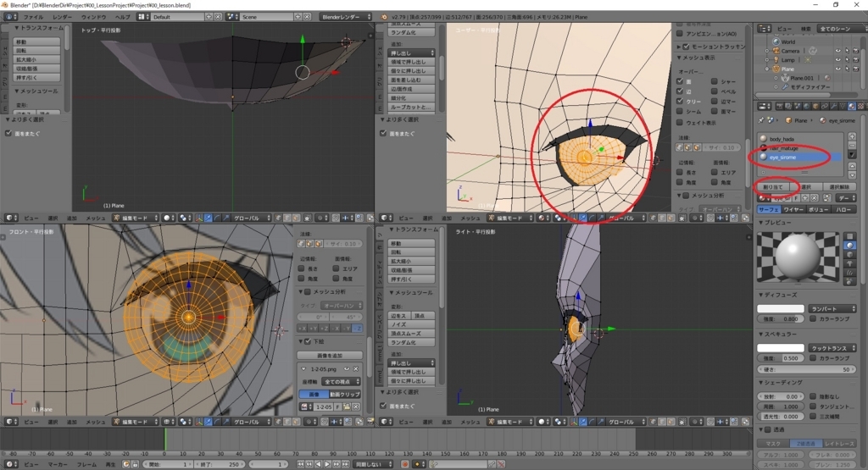
Task: Open the World properties tab icon
Action: pyautogui.click(x=807, y=106)
